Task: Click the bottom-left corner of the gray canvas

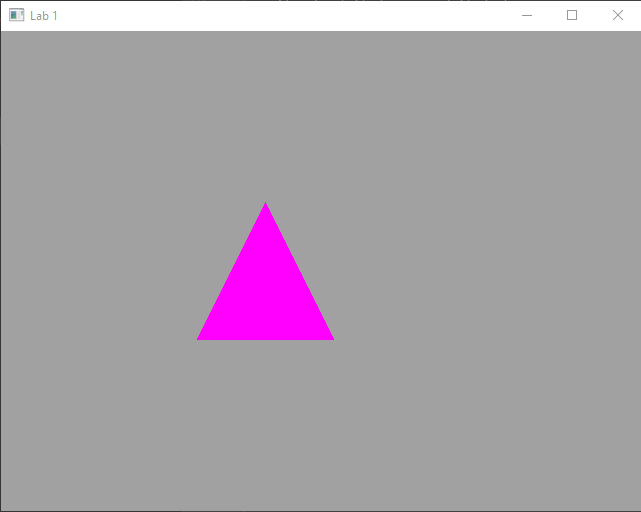Action: (5, 507)
